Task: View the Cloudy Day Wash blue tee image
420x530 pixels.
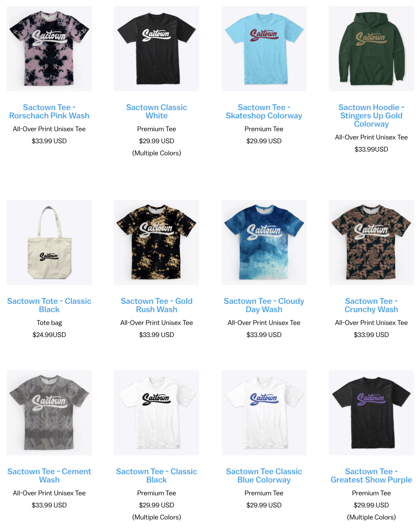Action: [264, 242]
